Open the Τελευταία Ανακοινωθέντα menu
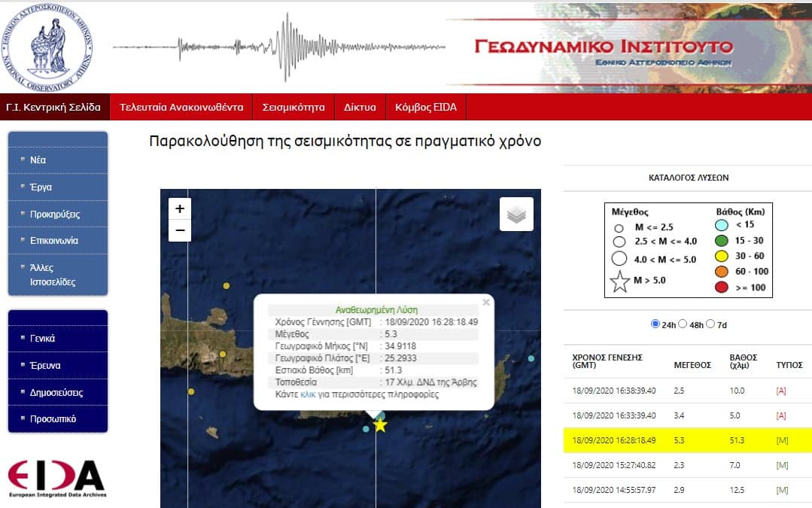812x508 pixels. click(x=181, y=107)
